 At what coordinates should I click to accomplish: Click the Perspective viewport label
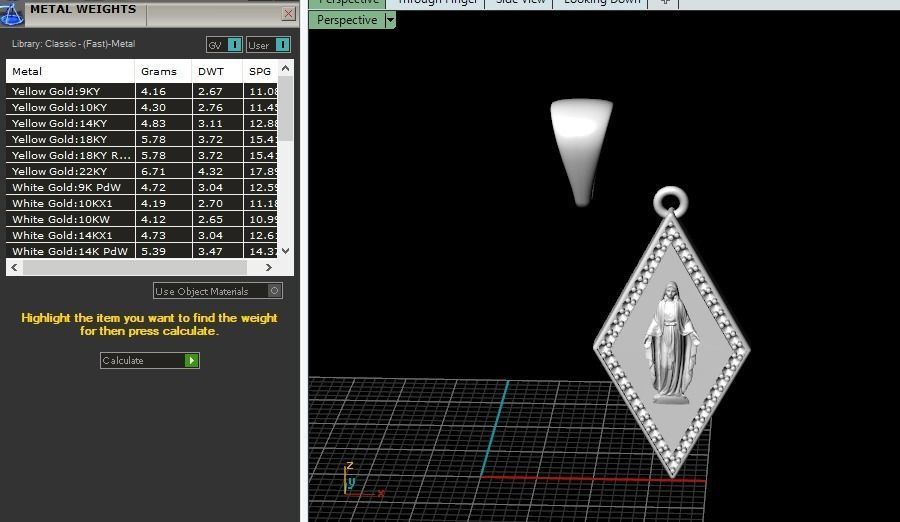coord(347,20)
